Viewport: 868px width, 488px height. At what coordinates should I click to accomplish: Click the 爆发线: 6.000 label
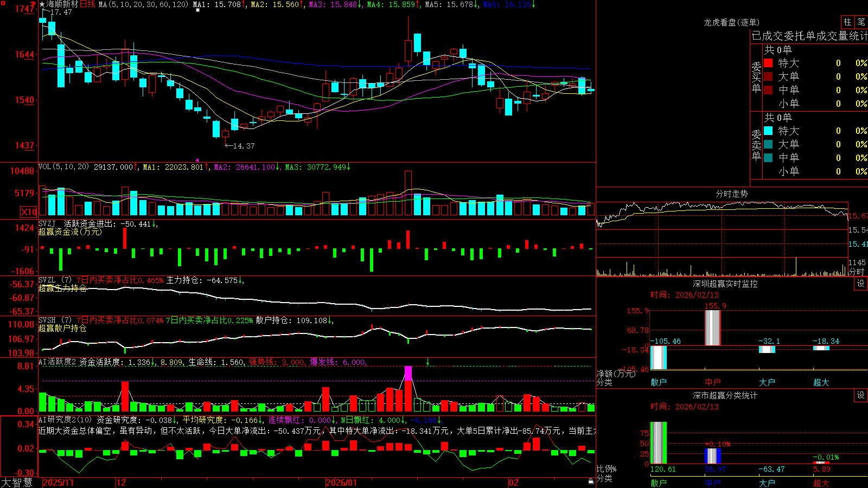338,362
